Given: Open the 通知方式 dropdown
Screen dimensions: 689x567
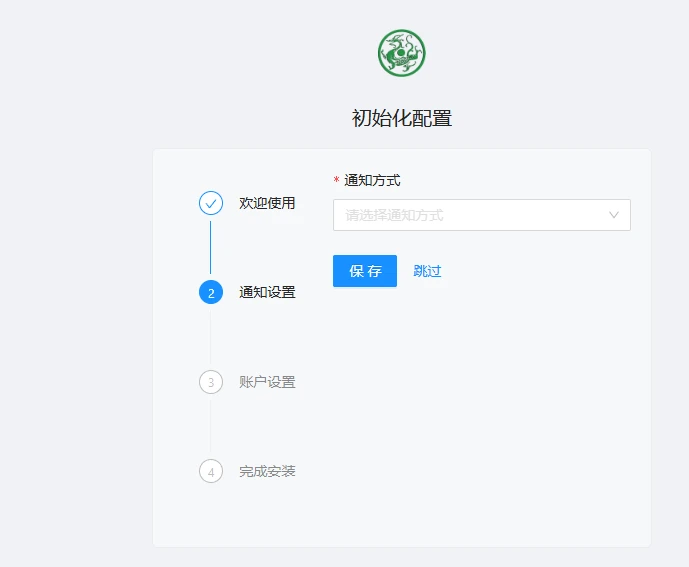Looking at the screenshot, I should click(x=482, y=215).
